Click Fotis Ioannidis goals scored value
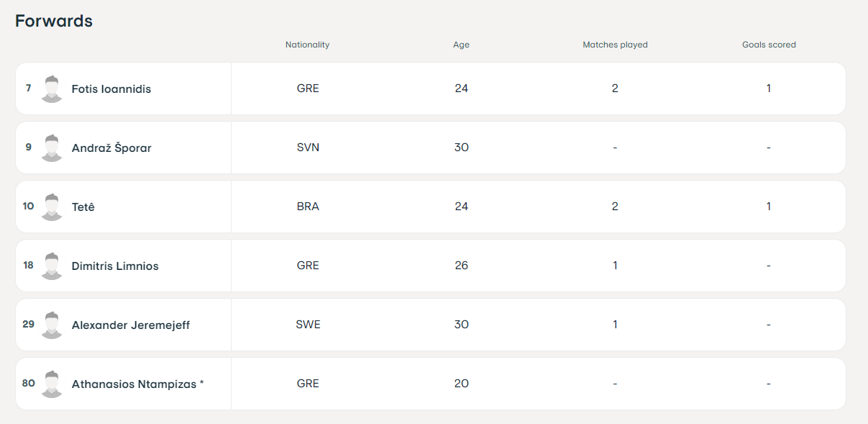 pyautogui.click(x=769, y=89)
